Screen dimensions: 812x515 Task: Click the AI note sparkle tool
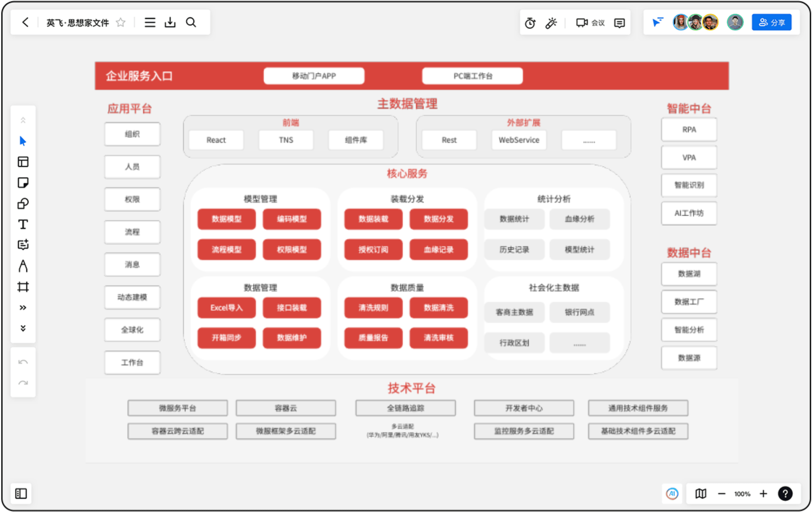click(23, 245)
